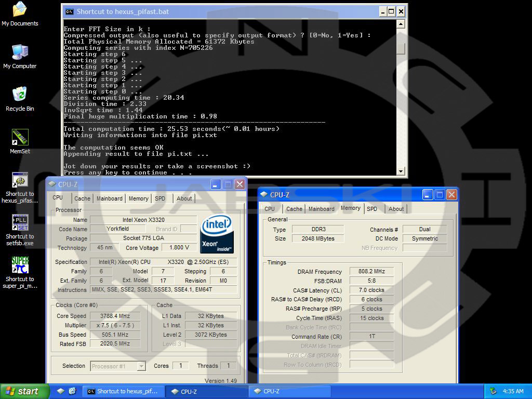Open Mainboard tab in left CPU-Z window
532x399 pixels.
[109, 198]
